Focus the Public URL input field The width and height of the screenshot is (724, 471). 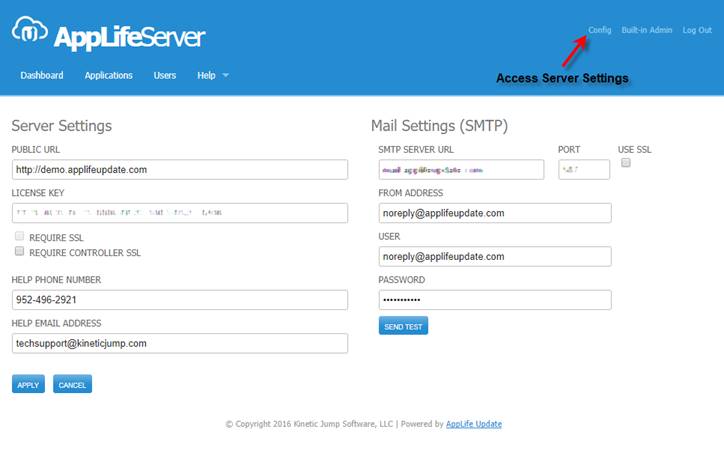click(x=180, y=169)
